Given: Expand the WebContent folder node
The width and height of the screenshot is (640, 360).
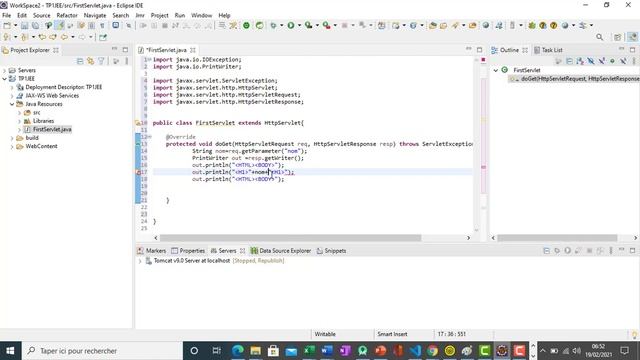Looking at the screenshot, I should 12,147.
